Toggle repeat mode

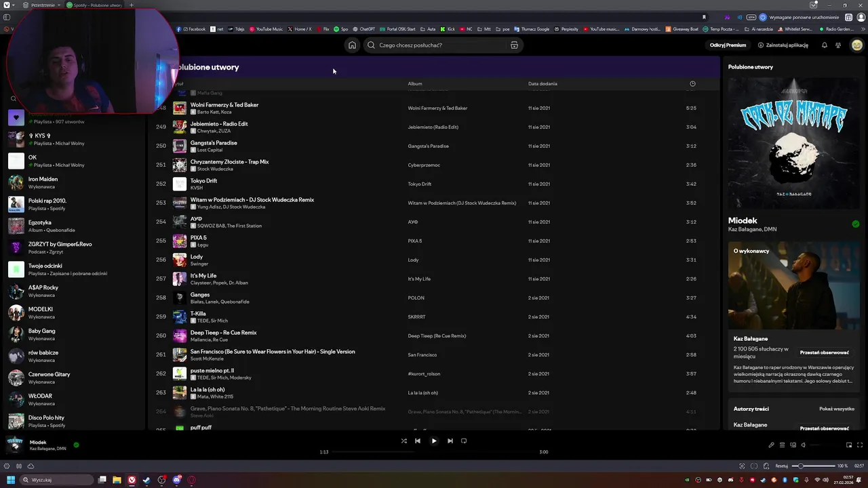tap(464, 441)
